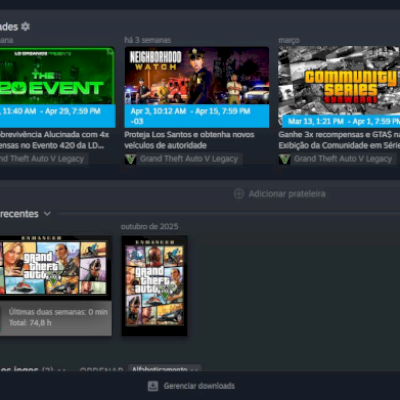Click 'Mar 13, 1:21 PM - Apr 1' date banner
The width and height of the screenshot is (400, 400).
pos(341,121)
